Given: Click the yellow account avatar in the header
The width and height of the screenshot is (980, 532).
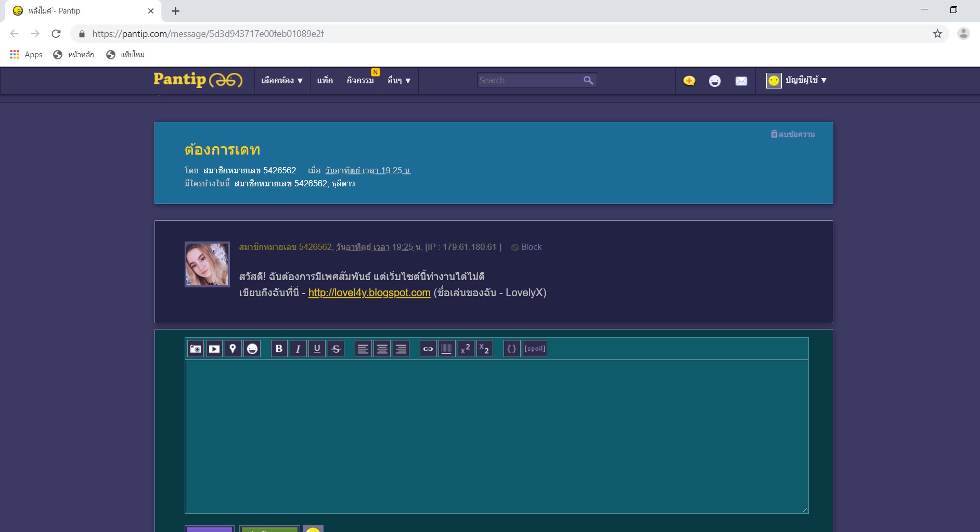Looking at the screenshot, I should [x=774, y=81].
